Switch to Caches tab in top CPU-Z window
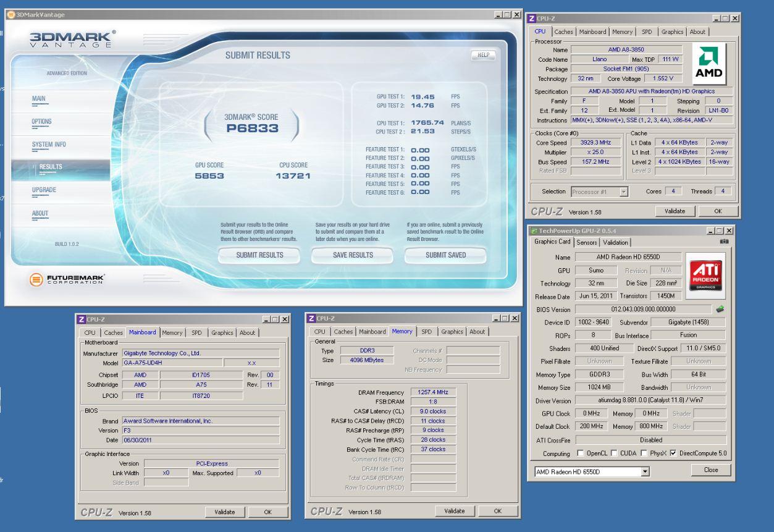This screenshot has height=532, width=774. tap(563, 32)
